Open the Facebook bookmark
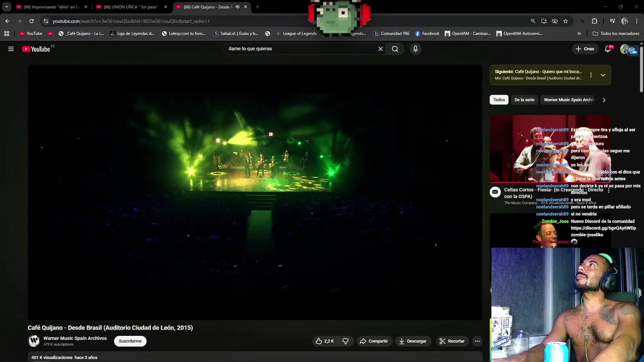Image resolution: width=644 pixels, height=362 pixels. 427,34
